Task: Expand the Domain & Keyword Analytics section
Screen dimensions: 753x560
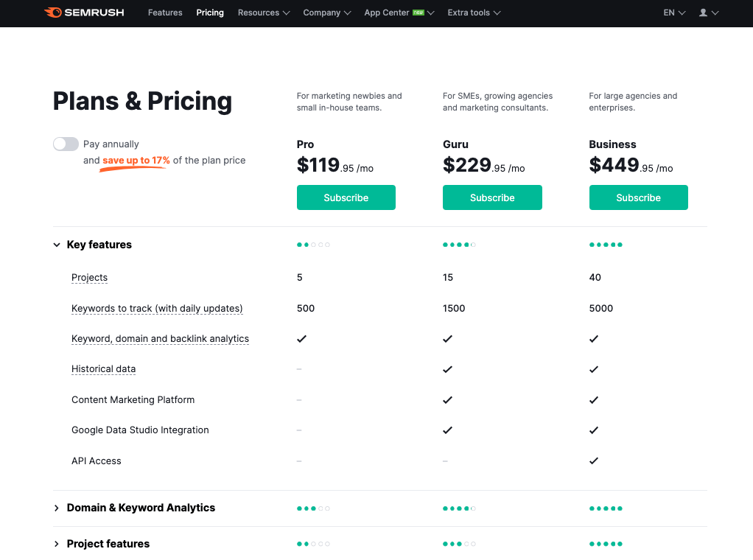Action: pos(57,508)
